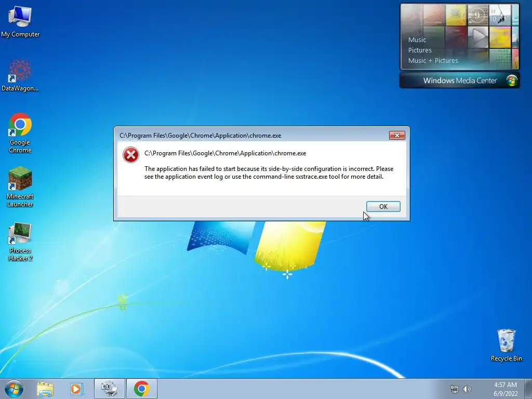Image resolution: width=532 pixels, height=399 pixels.
Task: Choose Music + Pictures in gadget
Action: [x=433, y=61]
